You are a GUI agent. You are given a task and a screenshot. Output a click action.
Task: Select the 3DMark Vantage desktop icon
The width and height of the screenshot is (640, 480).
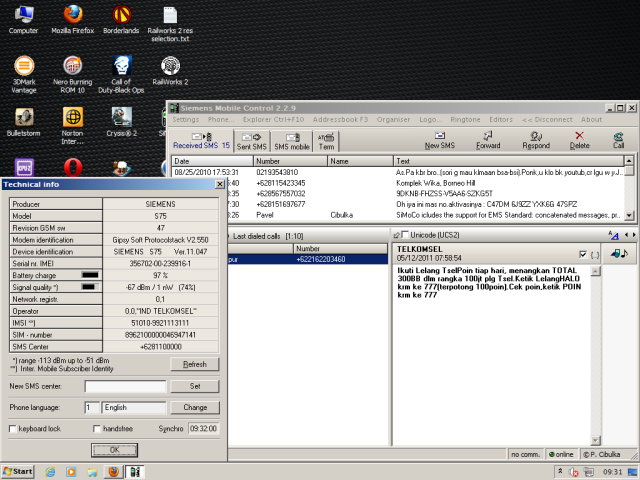[x=24, y=74]
